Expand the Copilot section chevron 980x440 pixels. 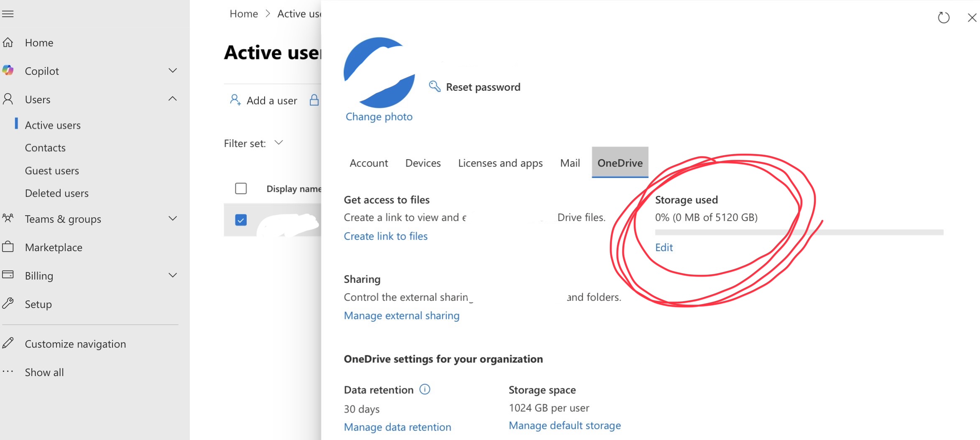(172, 70)
